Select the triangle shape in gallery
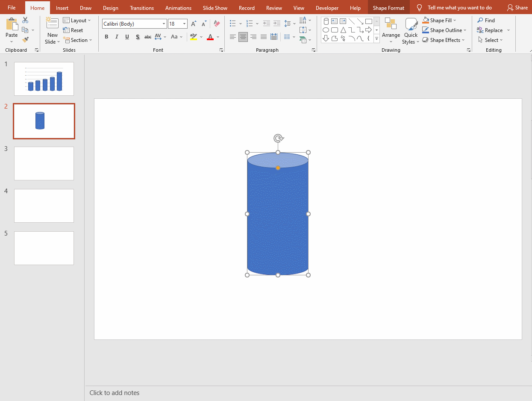This screenshot has width=532, height=401. click(x=343, y=30)
